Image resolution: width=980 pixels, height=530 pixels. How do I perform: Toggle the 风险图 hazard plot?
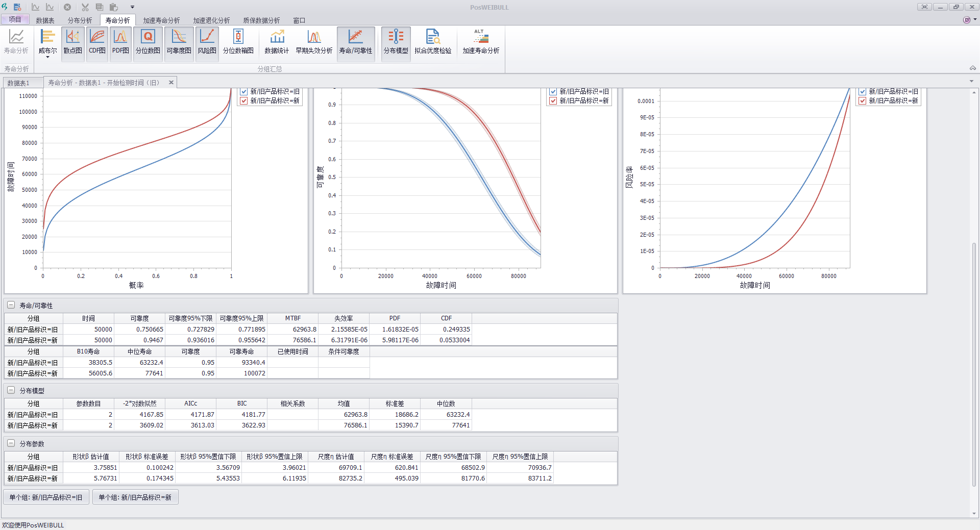[x=207, y=44]
